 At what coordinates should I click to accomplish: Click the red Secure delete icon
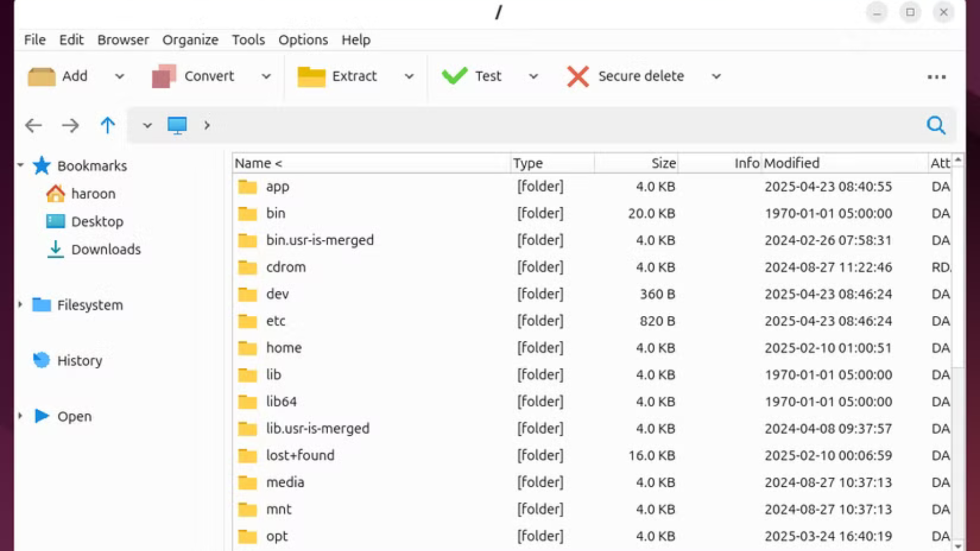[578, 77]
